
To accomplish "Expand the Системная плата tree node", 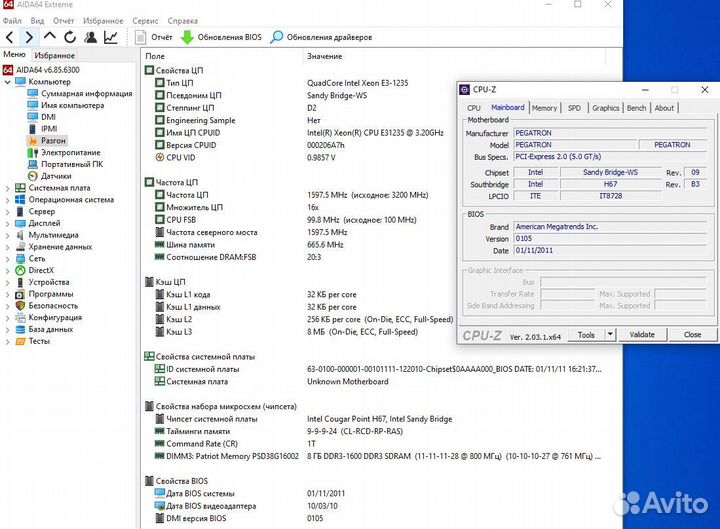I will (7, 188).
